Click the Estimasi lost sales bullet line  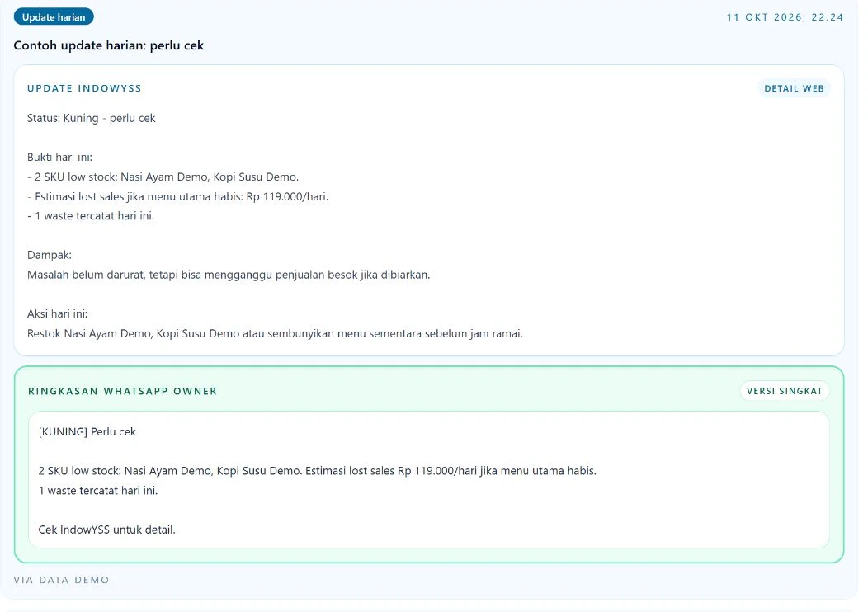177,196
